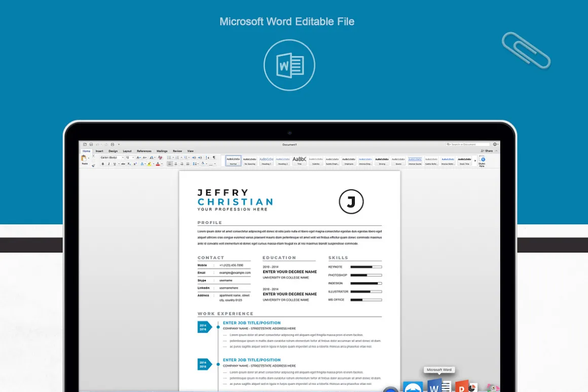This screenshot has width=588, height=392.
Task: Toggle Bold formatting
Action: point(103,164)
